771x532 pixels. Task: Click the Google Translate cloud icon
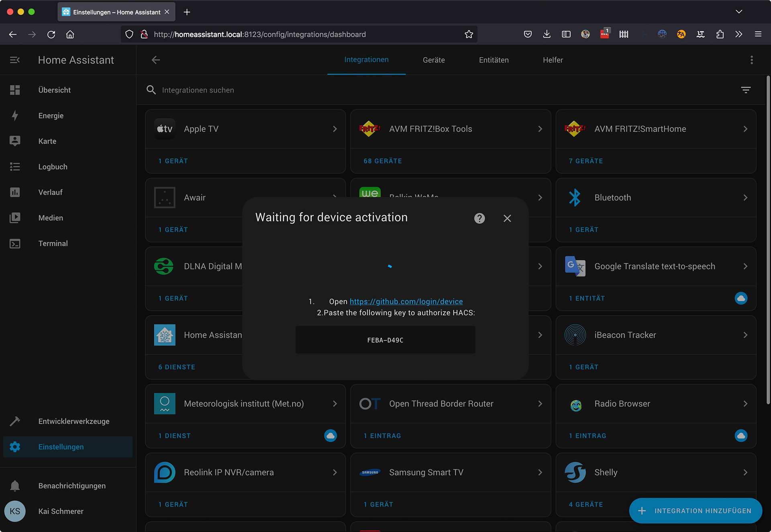(x=741, y=298)
